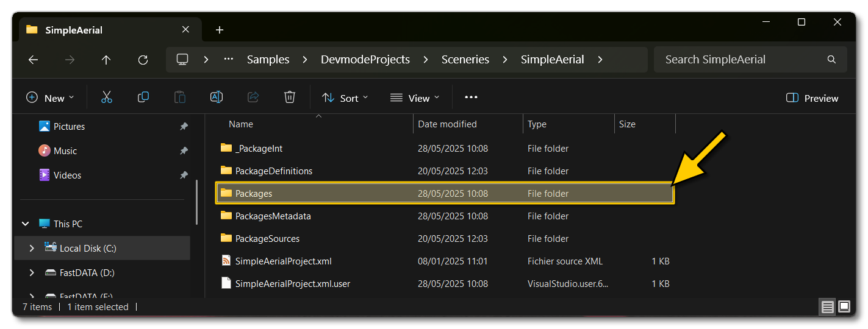The height and width of the screenshot is (329, 868).
Task: Open the New item menu
Action: pos(50,98)
